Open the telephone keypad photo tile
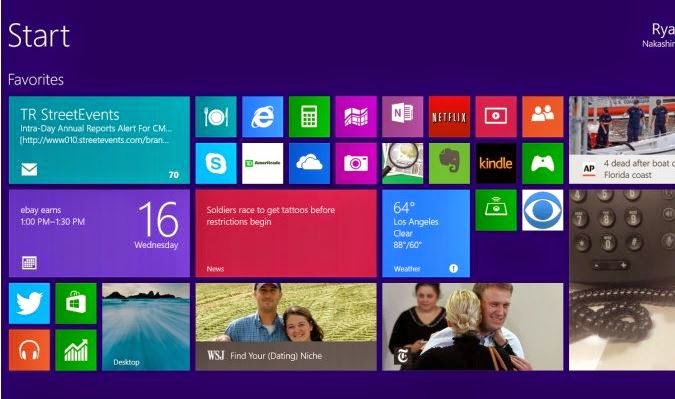 [x=622, y=280]
